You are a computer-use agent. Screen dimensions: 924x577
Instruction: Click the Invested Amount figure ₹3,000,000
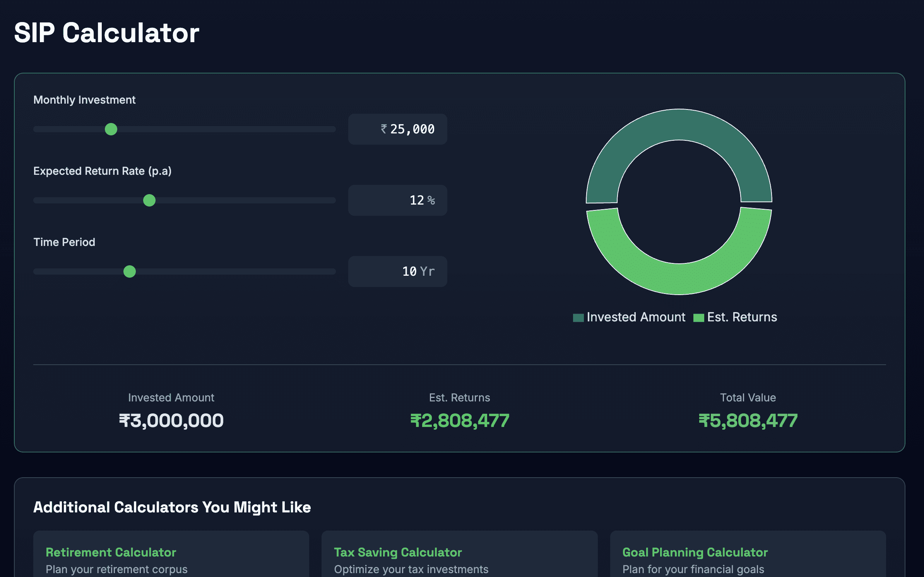click(171, 421)
